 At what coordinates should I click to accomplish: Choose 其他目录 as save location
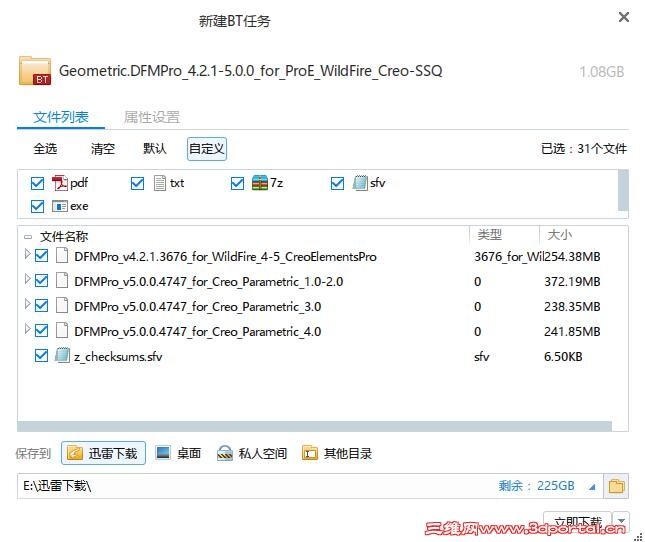pyautogui.click(x=337, y=453)
